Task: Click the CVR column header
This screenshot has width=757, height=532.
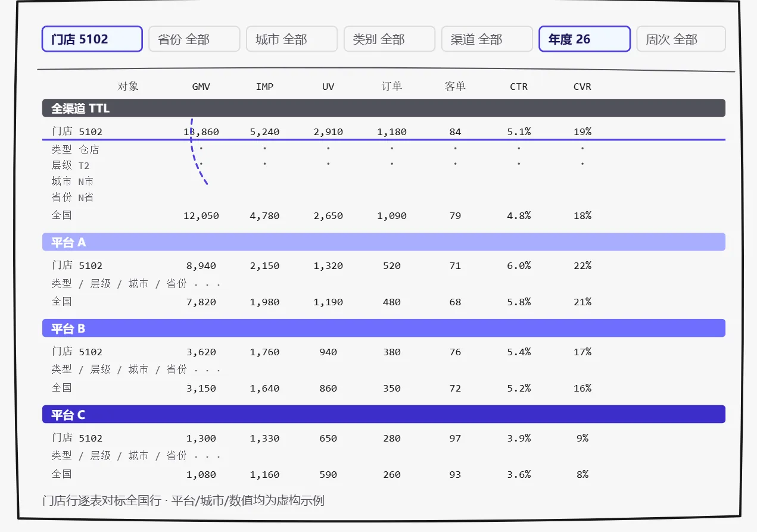Action: click(x=582, y=87)
